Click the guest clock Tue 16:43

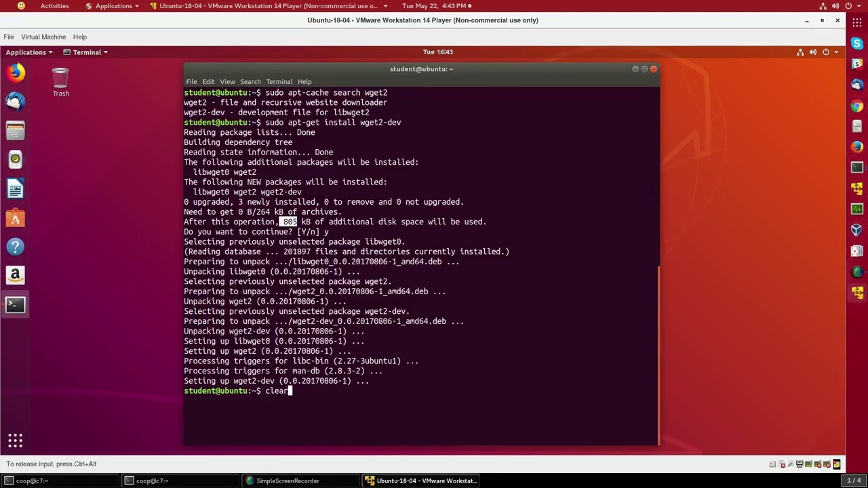click(x=438, y=52)
